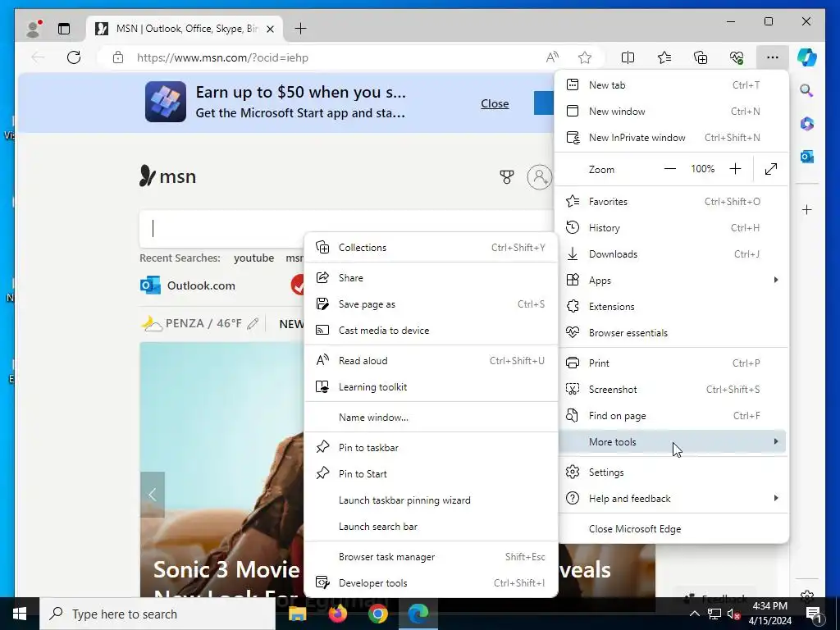Open a New InPrivate window
Viewport: 840px width, 630px height.
click(673, 138)
